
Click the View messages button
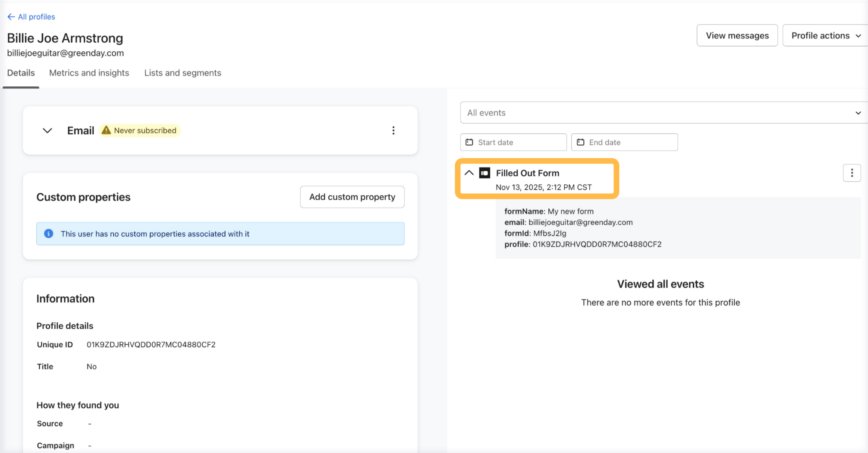[x=737, y=35]
